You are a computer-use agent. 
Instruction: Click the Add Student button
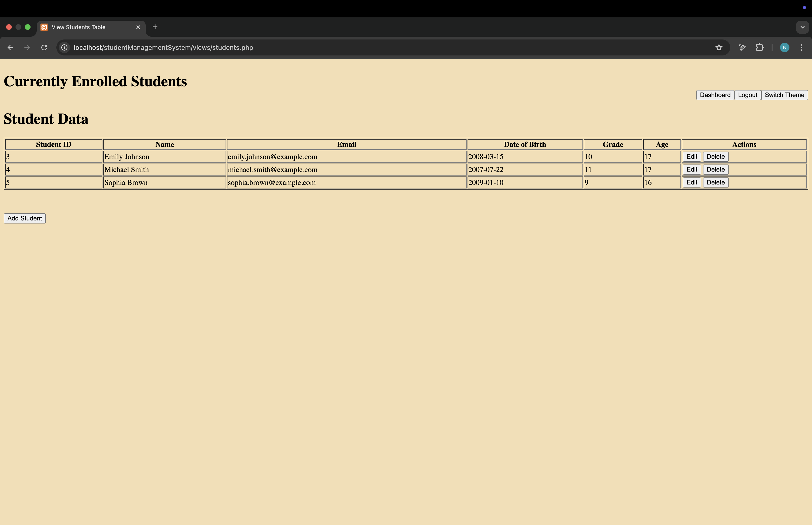tap(25, 218)
